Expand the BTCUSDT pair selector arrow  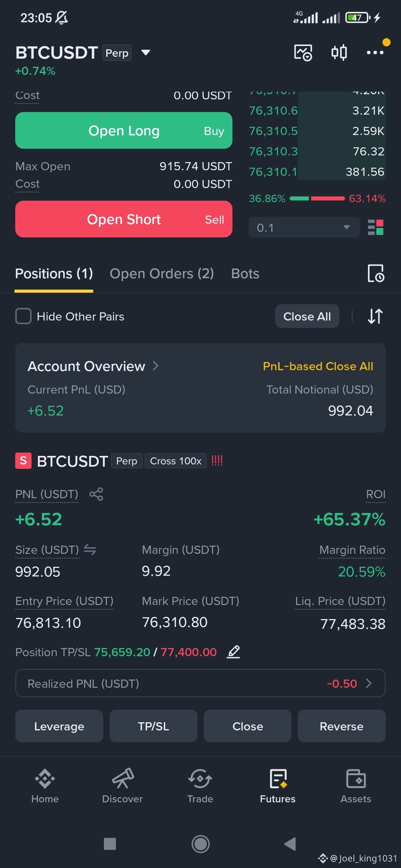coord(146,53)
